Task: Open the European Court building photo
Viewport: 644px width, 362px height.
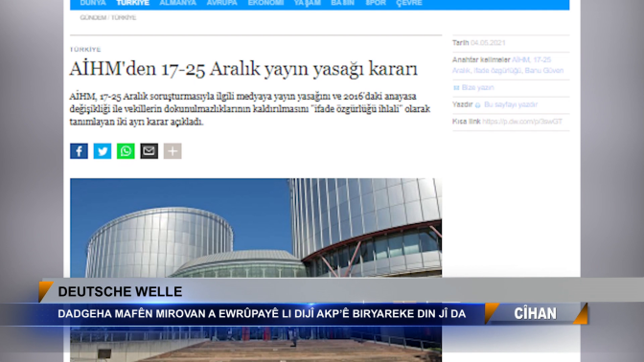Action: (x=256, y=228)
